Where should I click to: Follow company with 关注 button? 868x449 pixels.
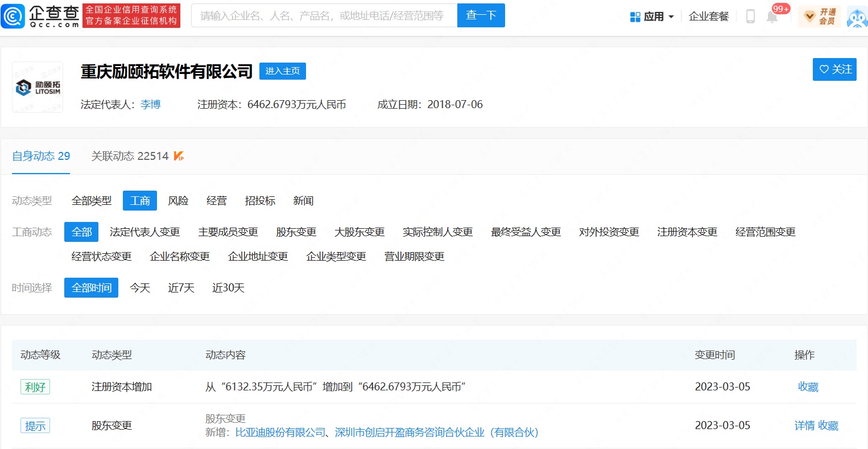coord(834,69)
